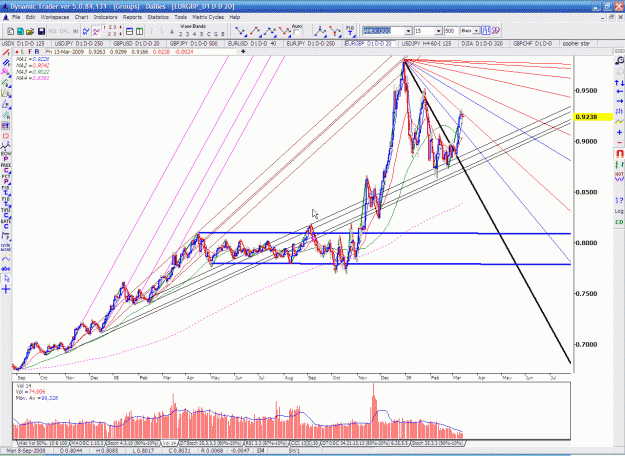Open the Workspaces menu

[55, 17]
